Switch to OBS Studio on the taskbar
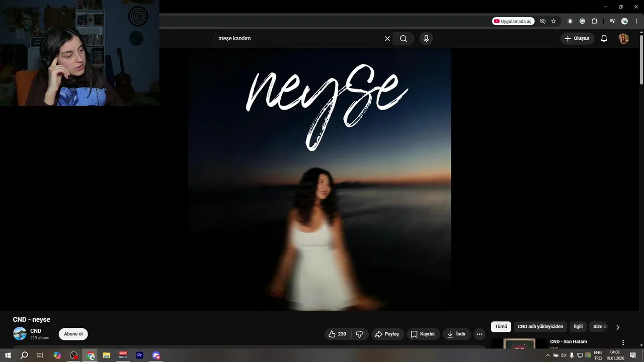Image resolution: width=644 pixels, height=362 pixels. coord(74,355)
